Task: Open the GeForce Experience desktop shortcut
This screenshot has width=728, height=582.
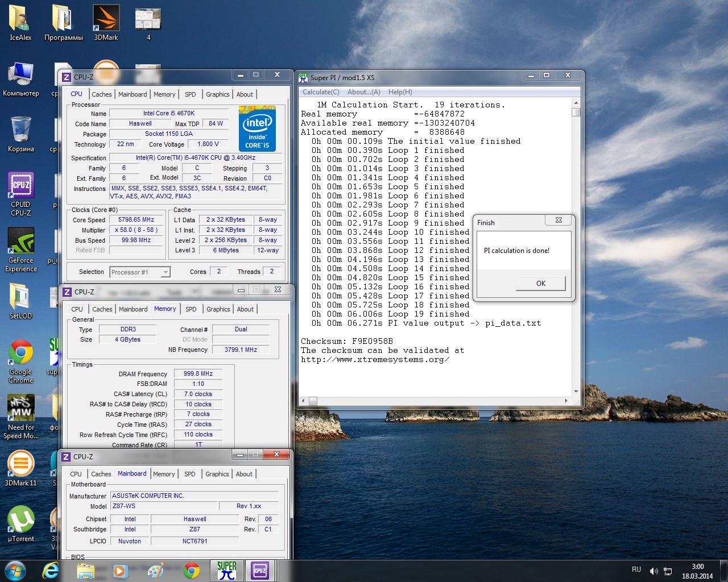Action: point(21,250)
